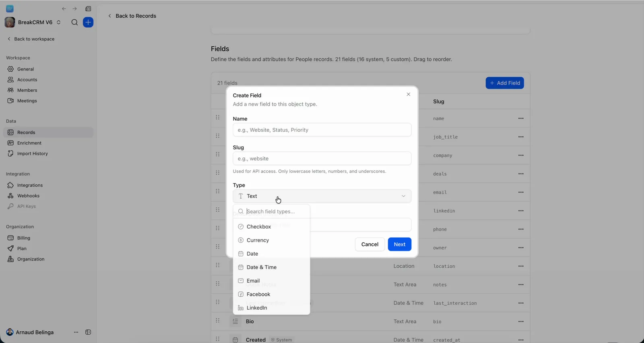The width and height of the screenshot is (644, 343).
Task: Go forward with the right arrow icon
Action: point(74,9)
